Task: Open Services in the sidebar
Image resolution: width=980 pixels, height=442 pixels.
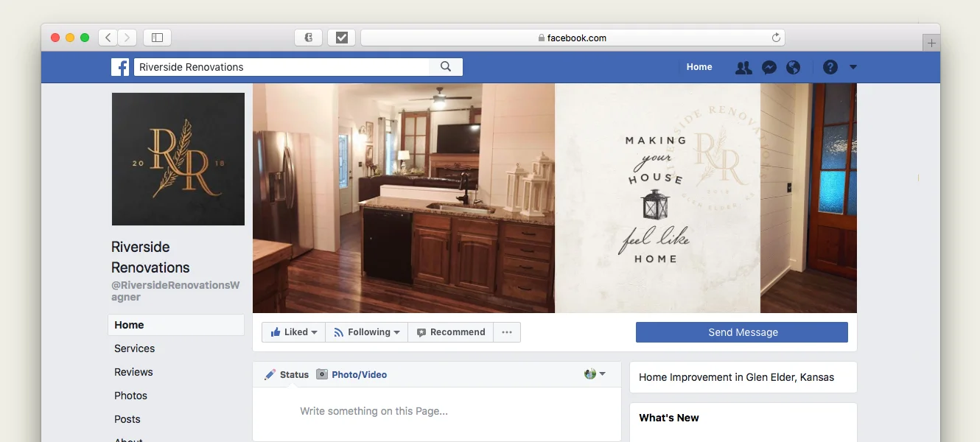Action: [135, 348]
